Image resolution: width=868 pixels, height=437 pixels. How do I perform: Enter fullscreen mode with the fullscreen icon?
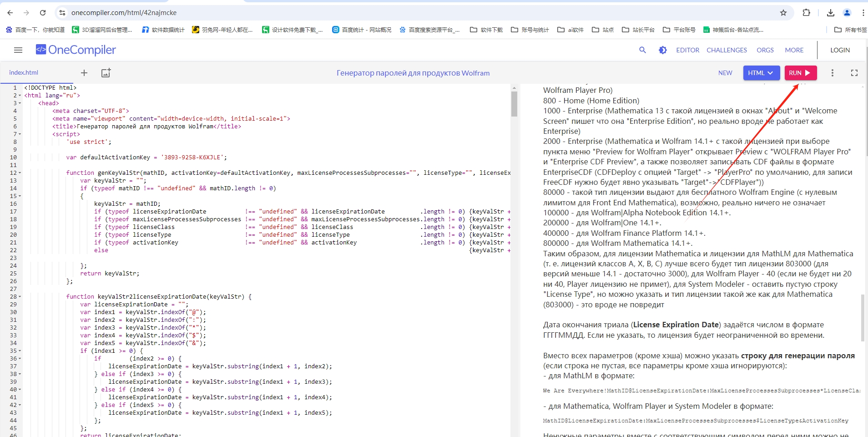click(854, 73)
